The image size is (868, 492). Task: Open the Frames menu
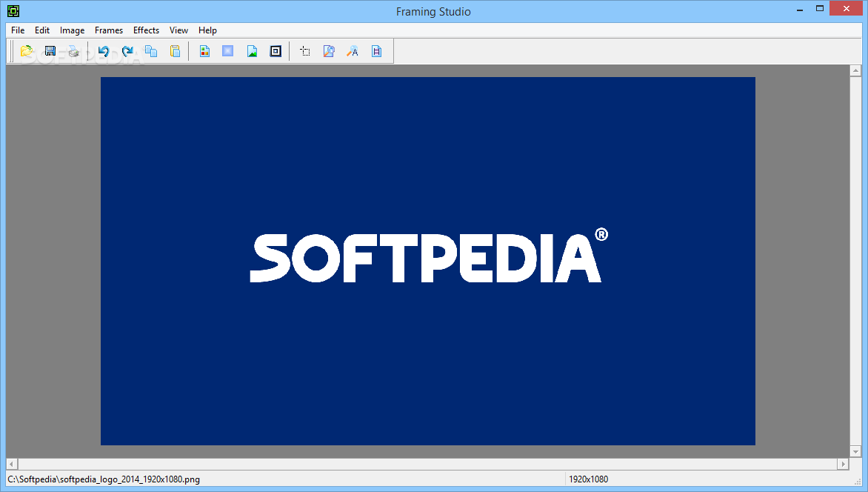[x=108, y=30]
